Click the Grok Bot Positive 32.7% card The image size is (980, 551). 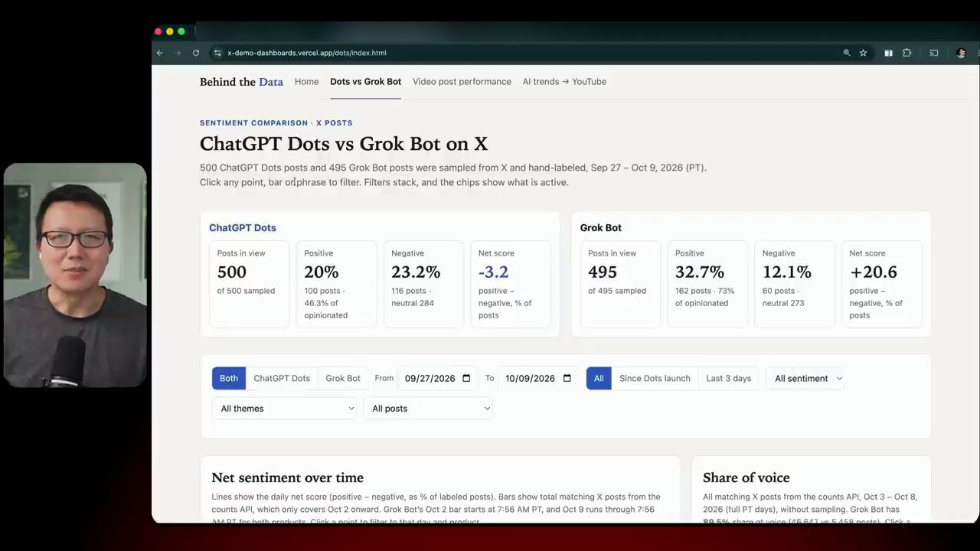coord(707,284)
